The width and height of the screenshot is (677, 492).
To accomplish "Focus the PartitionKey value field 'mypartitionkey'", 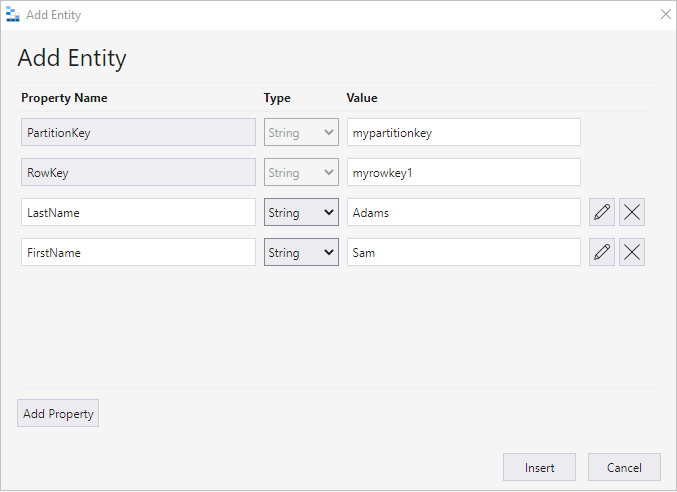I will (463, 132).
